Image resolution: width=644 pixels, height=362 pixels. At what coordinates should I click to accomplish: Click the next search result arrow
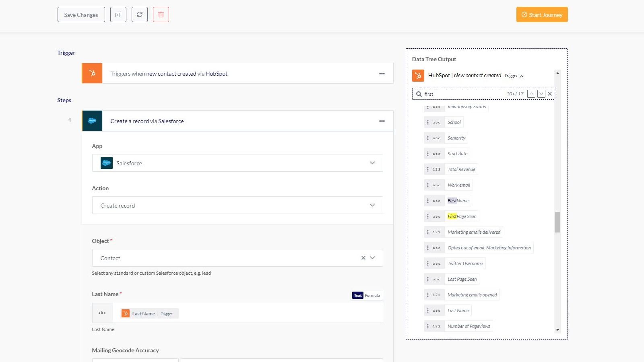click(541, 93)
